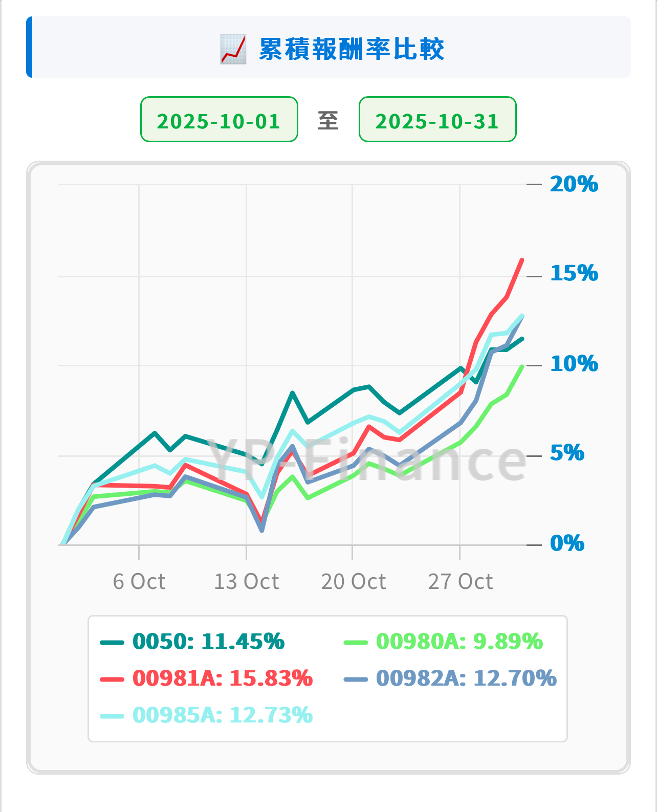657x812 pixels.
Task: Click the 13 Oct x-axis label
Action: 246,581
